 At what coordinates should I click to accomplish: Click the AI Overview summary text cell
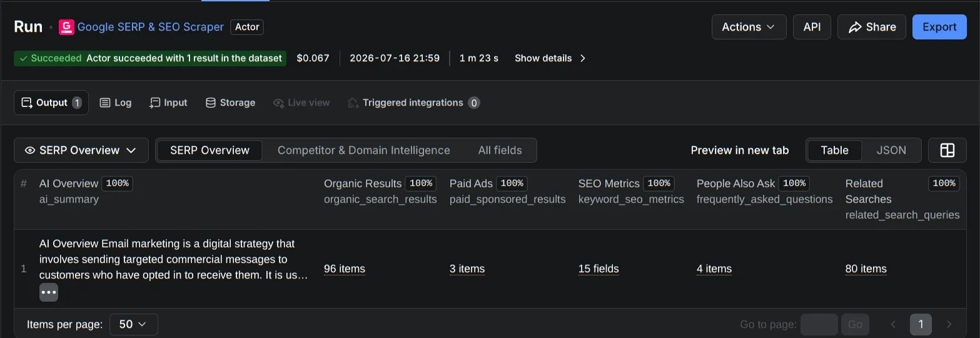click(173, 259)
